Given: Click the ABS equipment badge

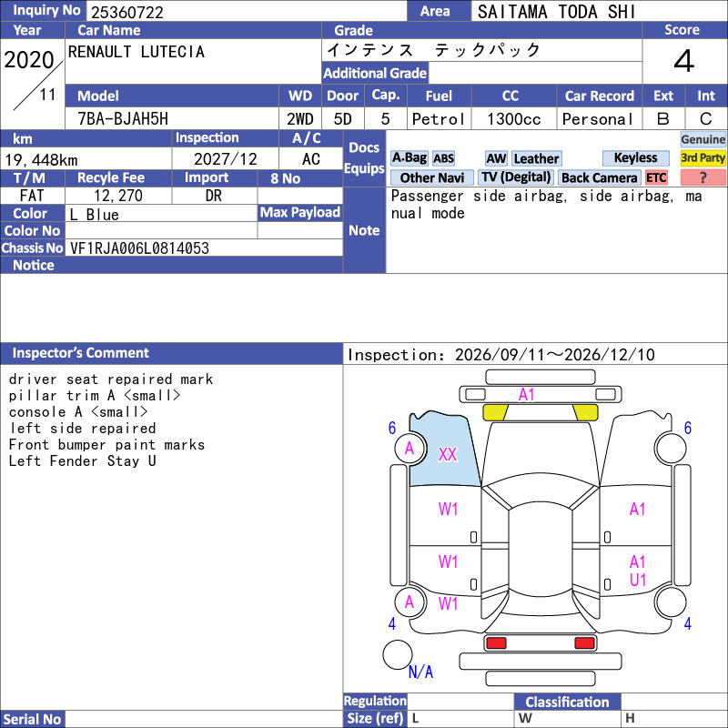Looking at the screenshot, I should [x=443, y=158].
